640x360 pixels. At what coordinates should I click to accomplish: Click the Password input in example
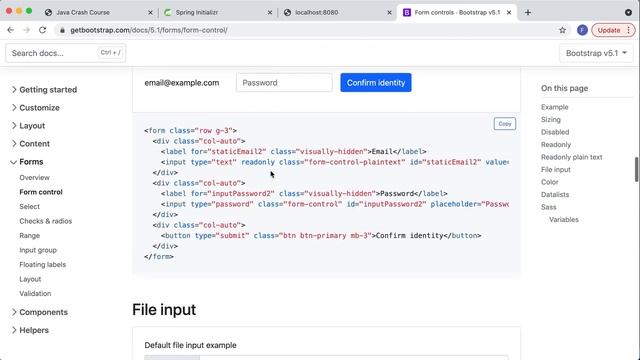coord(284,82)
